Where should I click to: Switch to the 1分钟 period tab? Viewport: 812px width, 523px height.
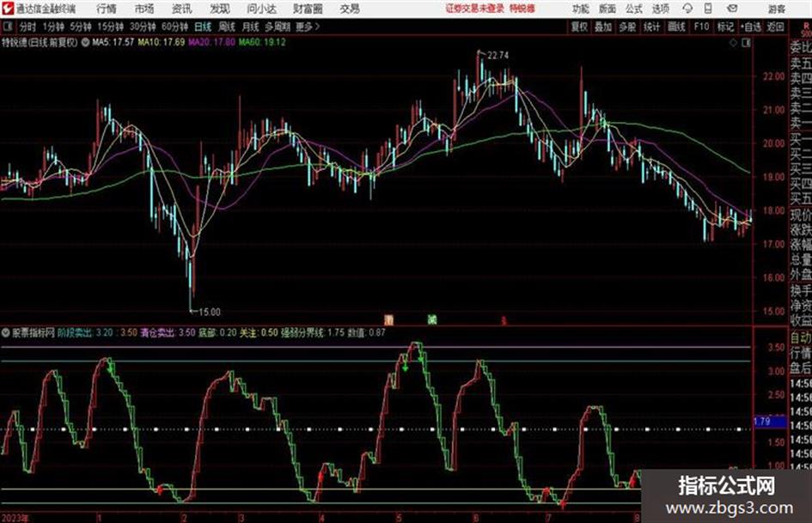click(53, 27)
